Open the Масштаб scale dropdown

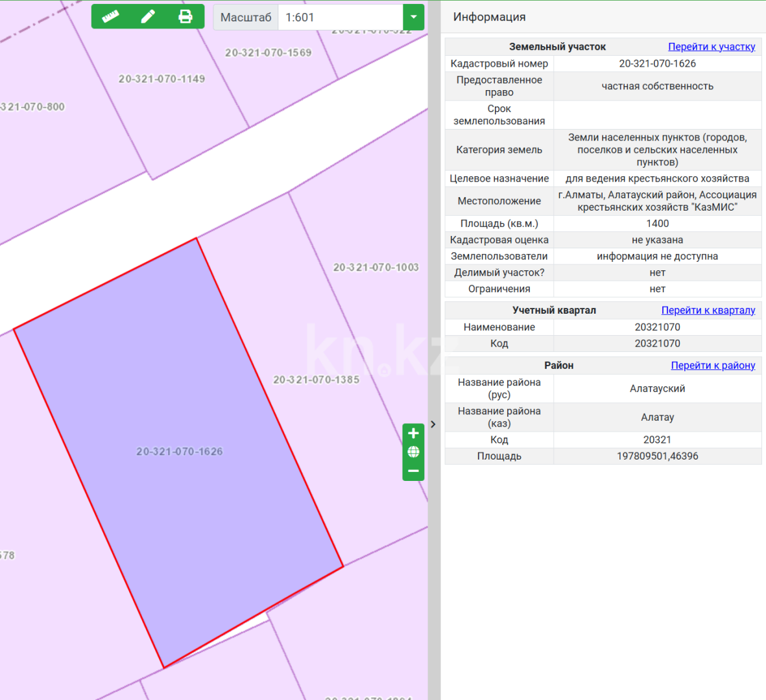(413, 17)
